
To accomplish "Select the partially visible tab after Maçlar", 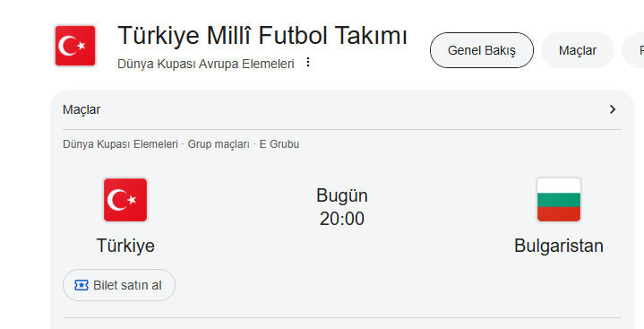I will [634, 50].
